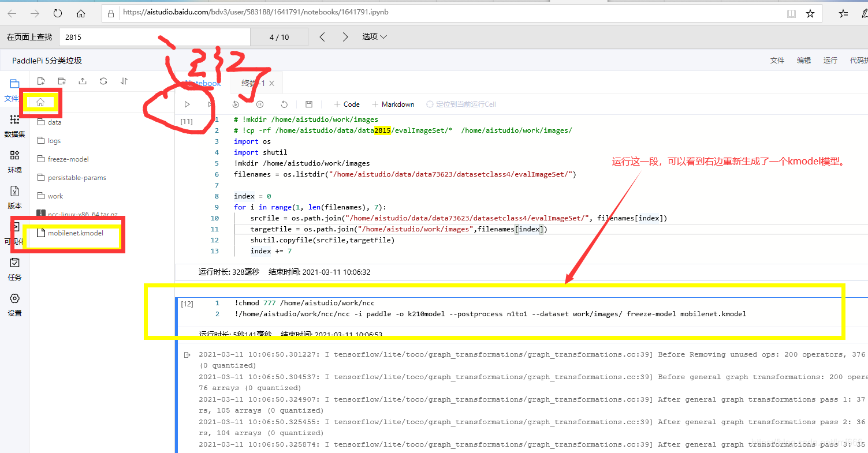Add a new Code cell

(347, 104)
